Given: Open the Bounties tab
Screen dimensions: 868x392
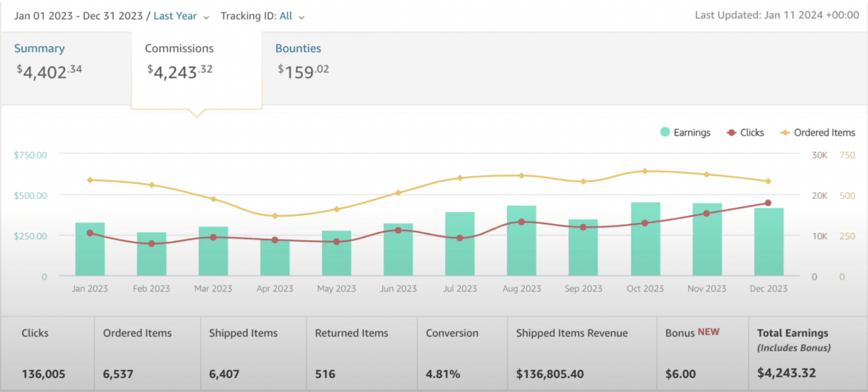Looking at the screenshot, I should pyautogui.click(x=298, y=49).
